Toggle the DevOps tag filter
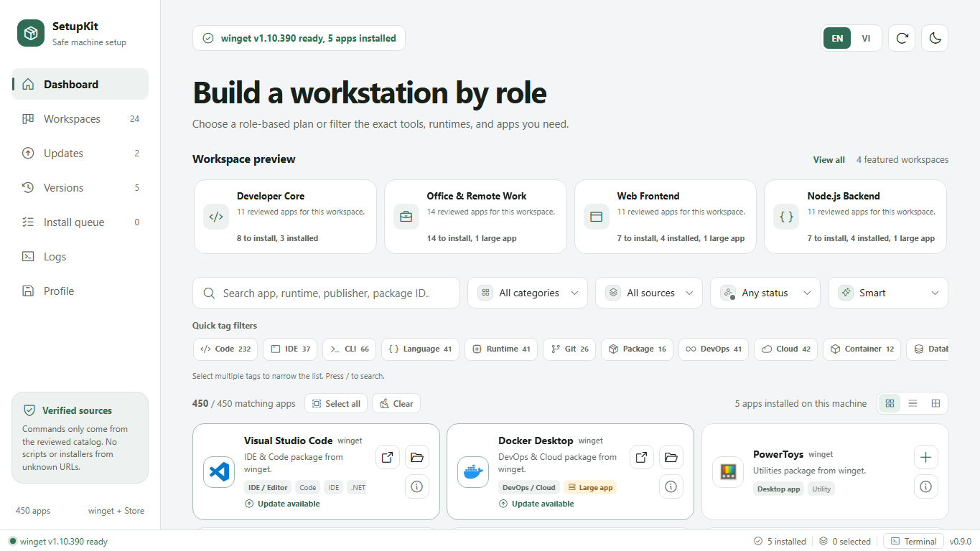This screenshot has height=551, width=980. click(714, 349)
